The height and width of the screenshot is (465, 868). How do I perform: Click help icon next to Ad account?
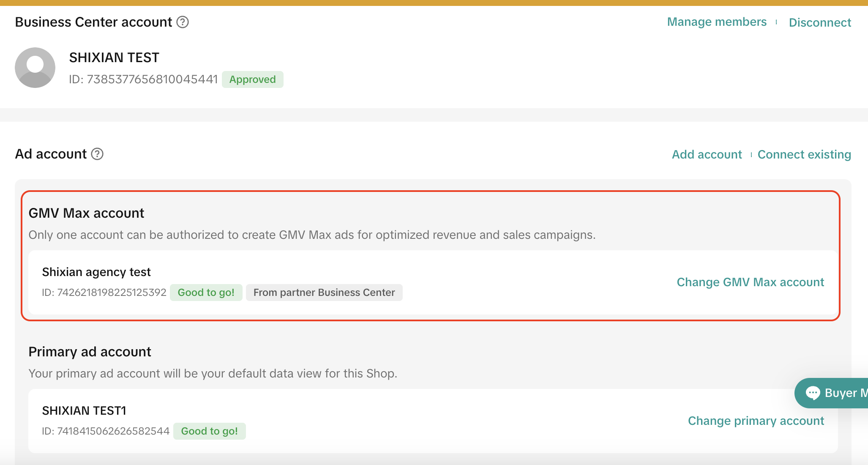point(97,154)
